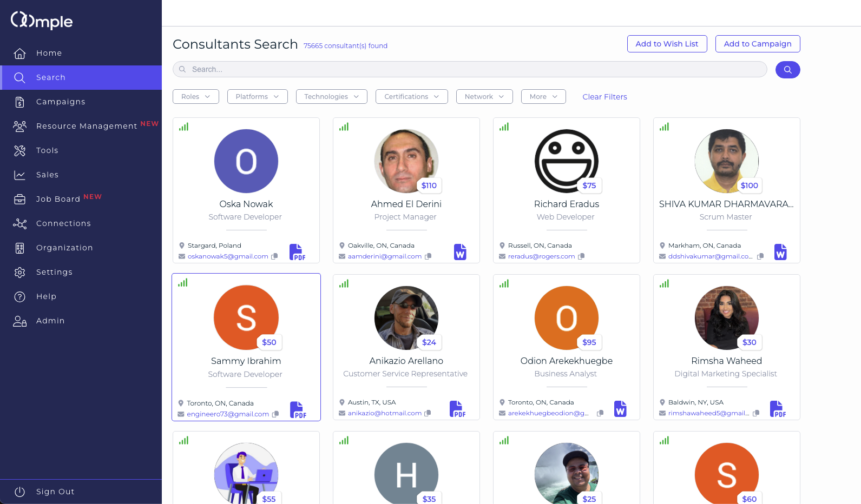Open the Technologies filter dropdown

tap(331, 97)
